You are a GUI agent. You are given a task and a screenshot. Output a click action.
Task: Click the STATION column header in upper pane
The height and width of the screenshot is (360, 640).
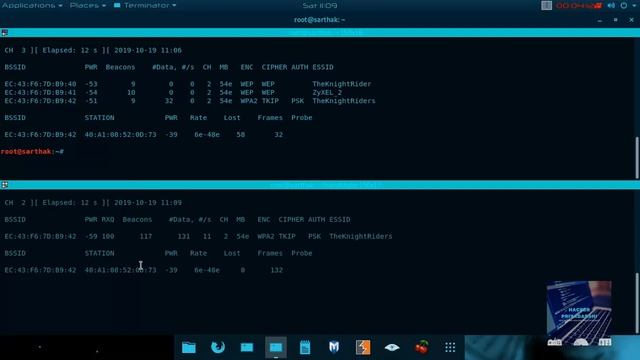[x=99, y=118]
